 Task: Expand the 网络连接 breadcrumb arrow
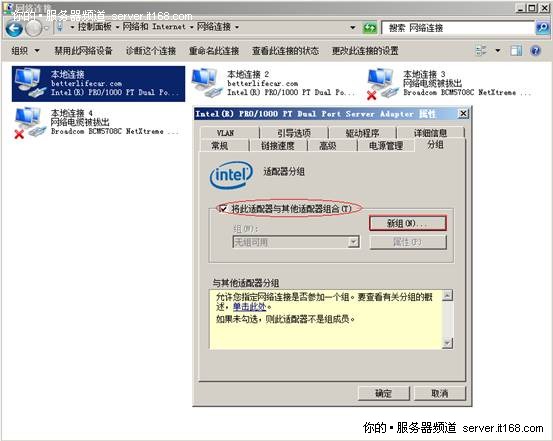click(x=237, y=27)
